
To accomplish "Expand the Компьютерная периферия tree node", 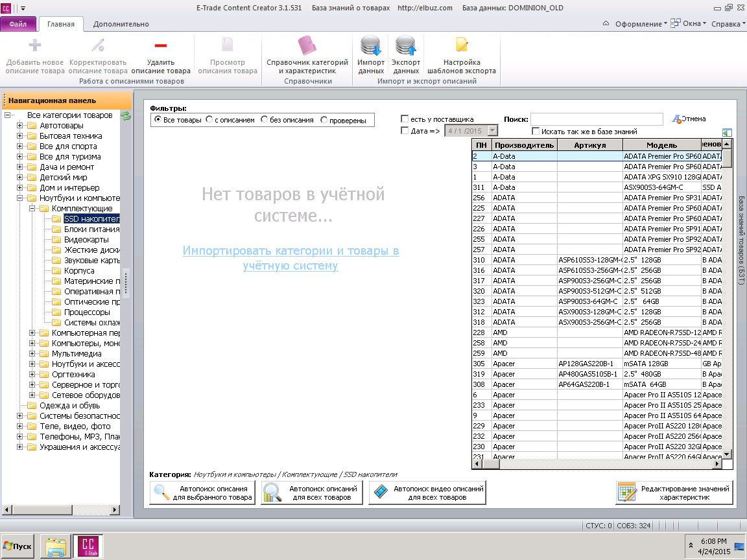I will (x=32, y=333).
